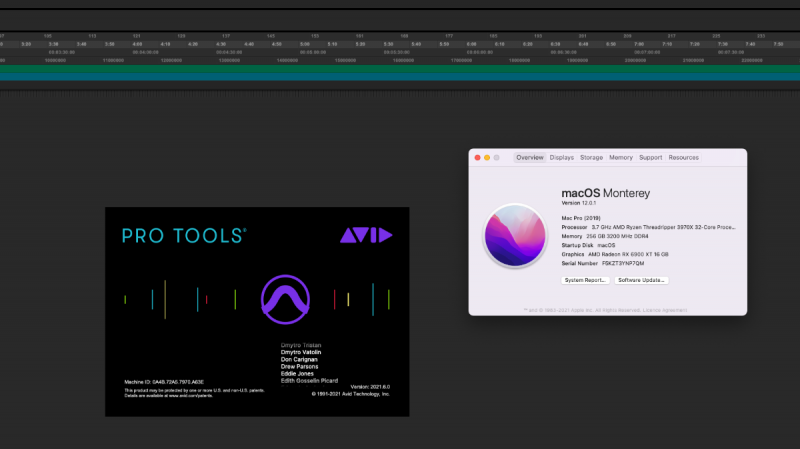Open the Displays tab
The width and height of the screenshot is (800, 449).
pos(561,158)
